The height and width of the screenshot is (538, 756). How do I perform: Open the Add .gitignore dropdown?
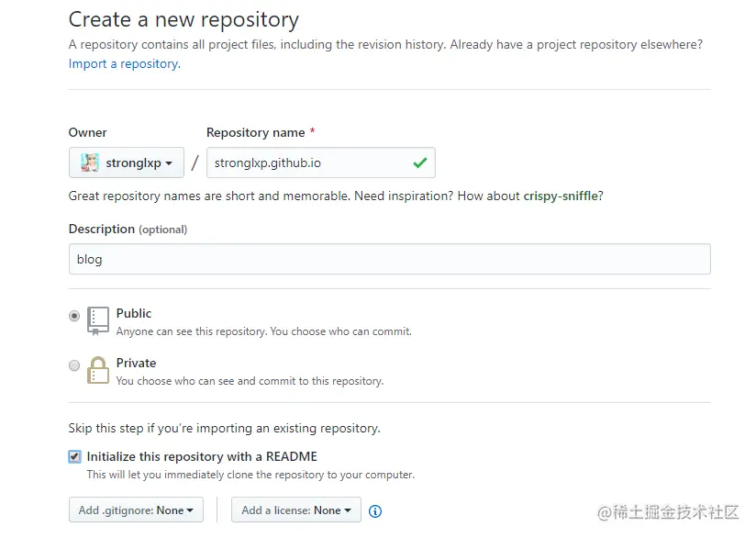click(x=136, y=510)
